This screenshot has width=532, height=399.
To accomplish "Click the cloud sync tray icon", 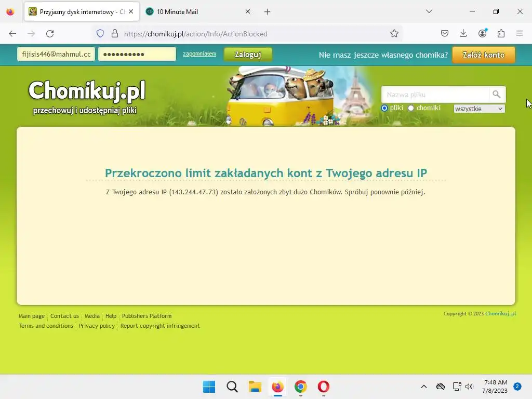I will (x=441, y=387).
